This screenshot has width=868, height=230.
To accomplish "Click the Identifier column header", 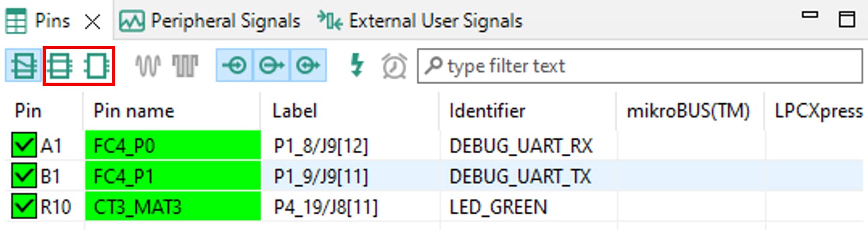I will coord(487,111).
